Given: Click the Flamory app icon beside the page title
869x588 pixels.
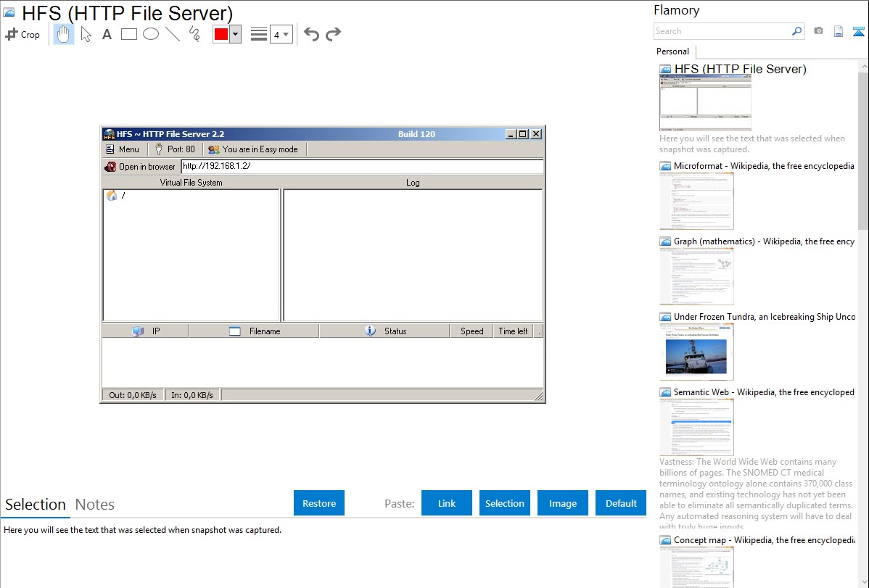Looking at the screenshot, I should click(9, 12).
